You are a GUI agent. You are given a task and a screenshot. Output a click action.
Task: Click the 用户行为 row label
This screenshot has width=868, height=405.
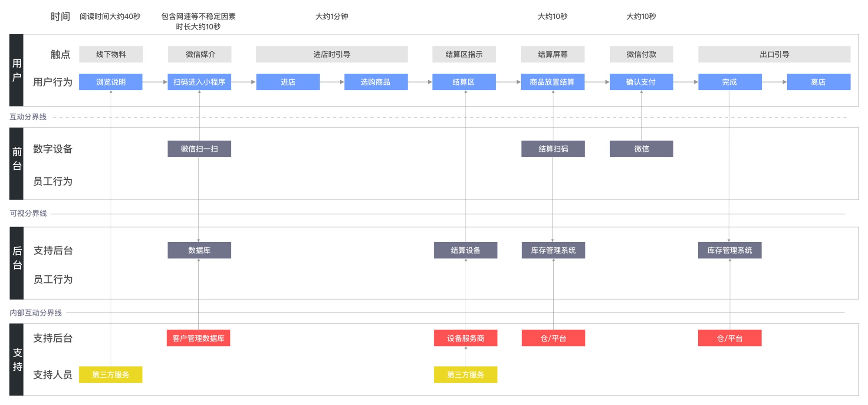[53, 82]
